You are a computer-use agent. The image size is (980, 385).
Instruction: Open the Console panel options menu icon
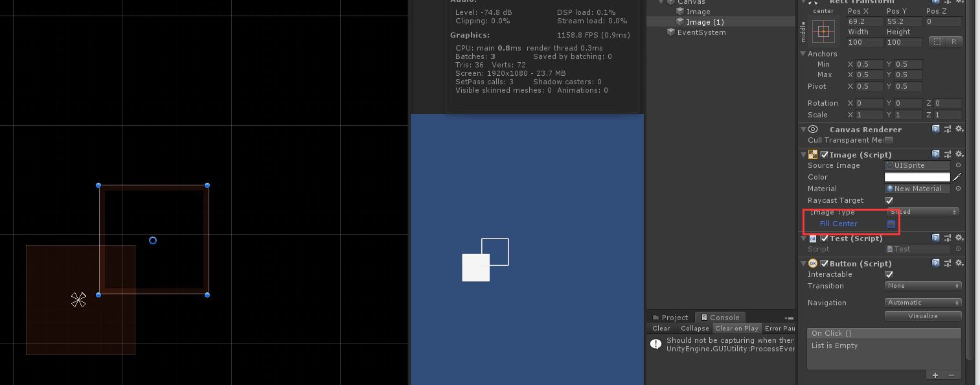coord(789,318)
